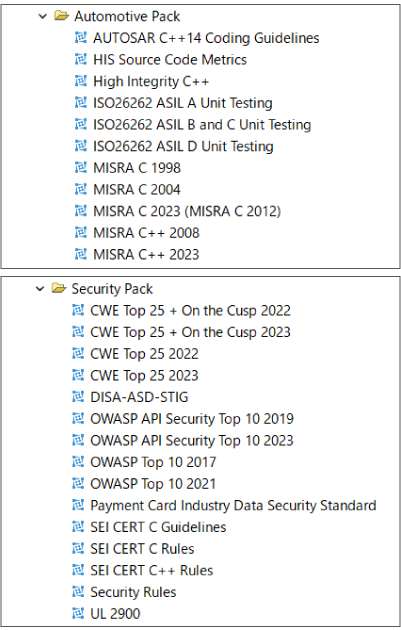Collapse the Automotive Pack tree node
Image resolution: width=401 pixels, height=630 pixels.
(x=43, y=16)
